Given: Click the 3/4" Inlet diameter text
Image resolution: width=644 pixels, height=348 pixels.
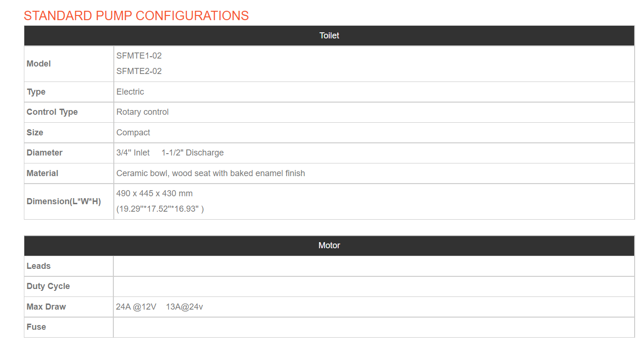Looking at the screenshot, I should tap(133, 153).
